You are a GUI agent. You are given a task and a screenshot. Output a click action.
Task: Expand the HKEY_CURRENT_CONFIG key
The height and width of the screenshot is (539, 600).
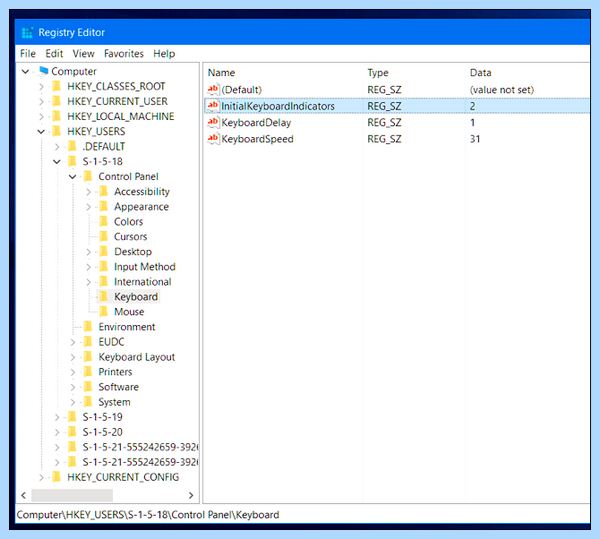pos(41,477)
